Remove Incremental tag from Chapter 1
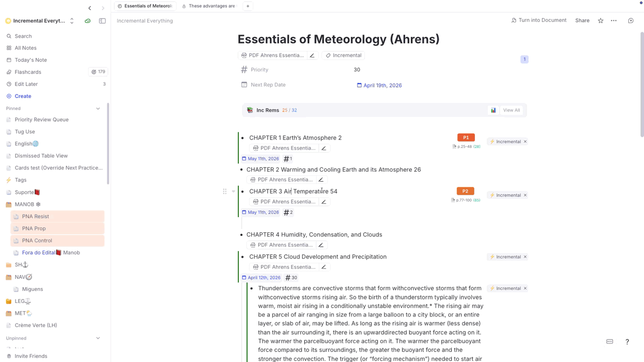Viewport: 644px width, 362px height. pos(525,142)
